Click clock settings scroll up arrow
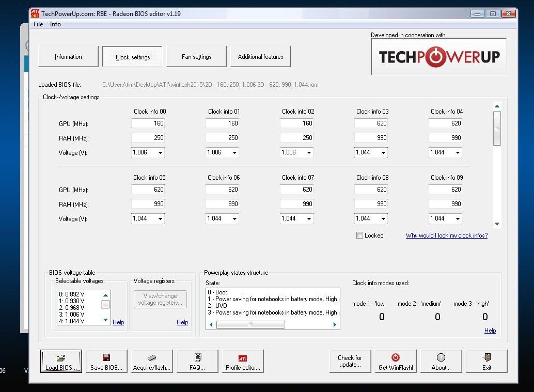Viewport: 534px width, 392px height. pyautogui.click(x=497, y=106)
